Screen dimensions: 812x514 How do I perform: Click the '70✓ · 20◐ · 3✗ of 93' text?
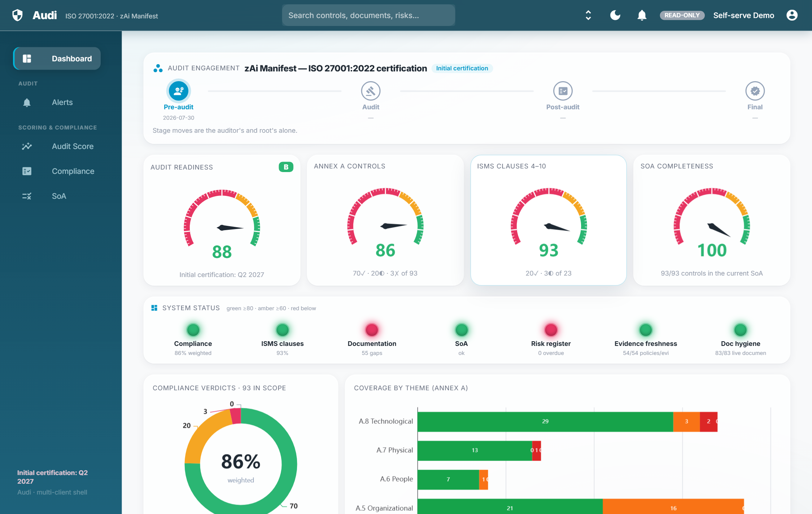tap(385, 273)
